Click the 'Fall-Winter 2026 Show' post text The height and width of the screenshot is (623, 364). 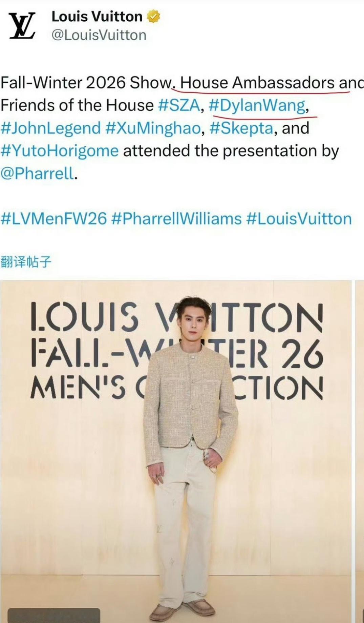click(86, 83)
